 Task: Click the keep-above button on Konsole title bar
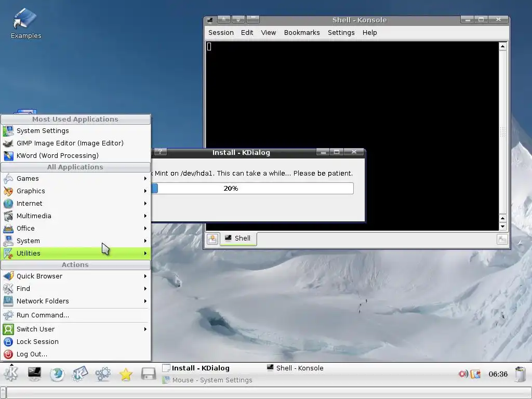click(x=223, y=19)
